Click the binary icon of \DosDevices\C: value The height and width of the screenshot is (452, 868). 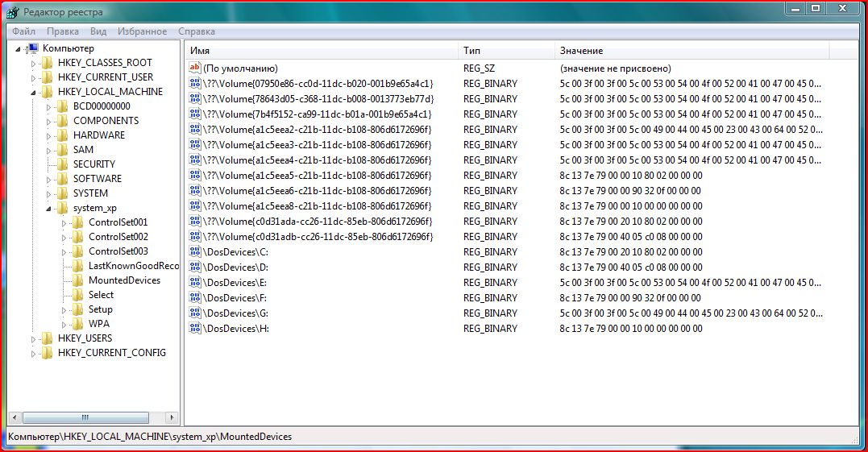click(194, 252)
